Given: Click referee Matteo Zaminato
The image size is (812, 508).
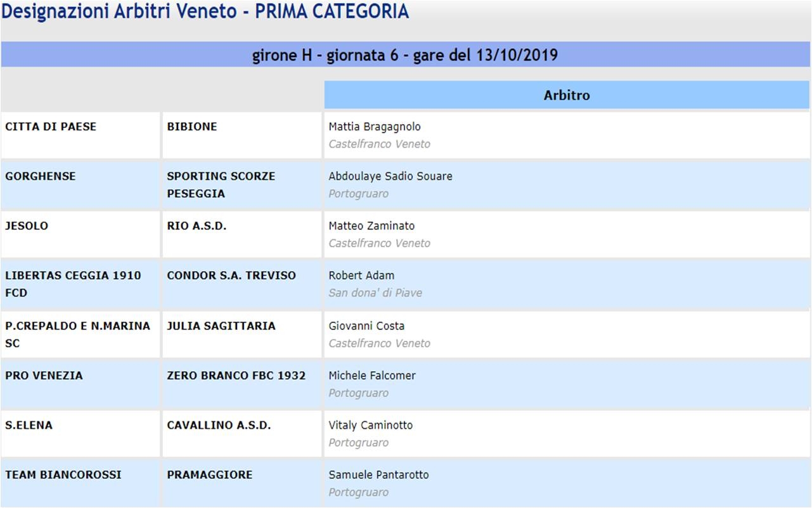Looking at the screenshot, I should pyautogui.click(x=371, y=226).
